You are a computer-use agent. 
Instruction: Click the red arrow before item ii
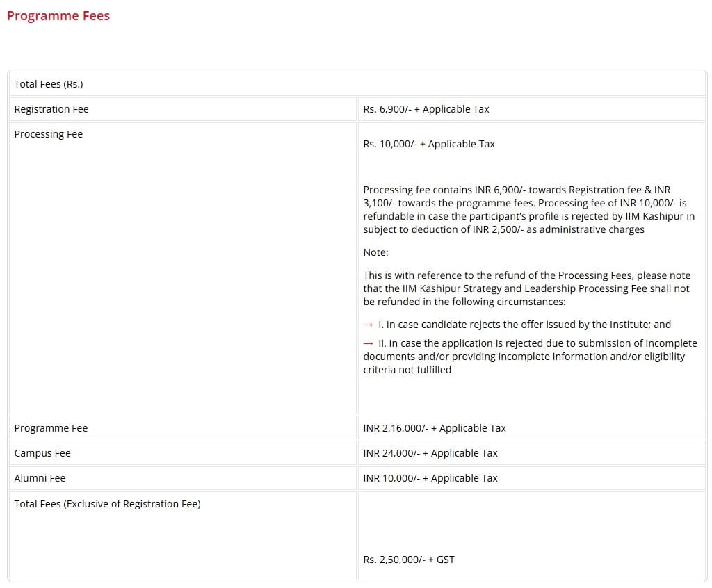368,343
